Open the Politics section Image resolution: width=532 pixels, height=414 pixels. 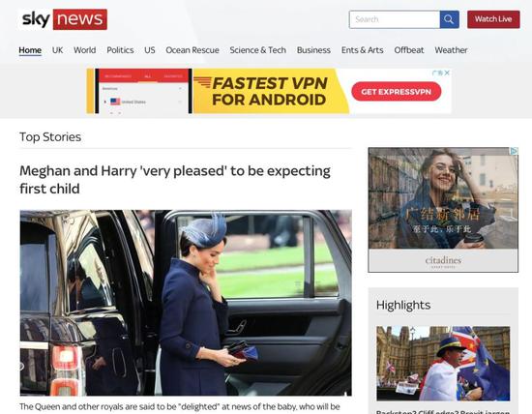click(120, 50)
